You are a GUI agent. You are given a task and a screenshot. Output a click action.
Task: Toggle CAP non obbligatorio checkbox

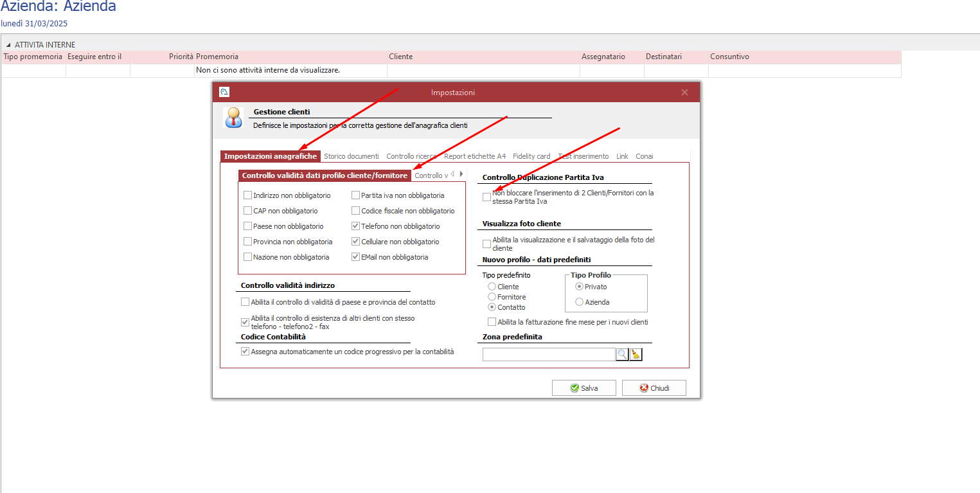tap(248, 211)
